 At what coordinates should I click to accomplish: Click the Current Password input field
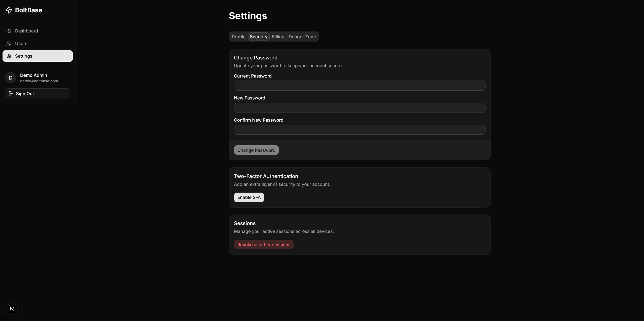(359, 85)
